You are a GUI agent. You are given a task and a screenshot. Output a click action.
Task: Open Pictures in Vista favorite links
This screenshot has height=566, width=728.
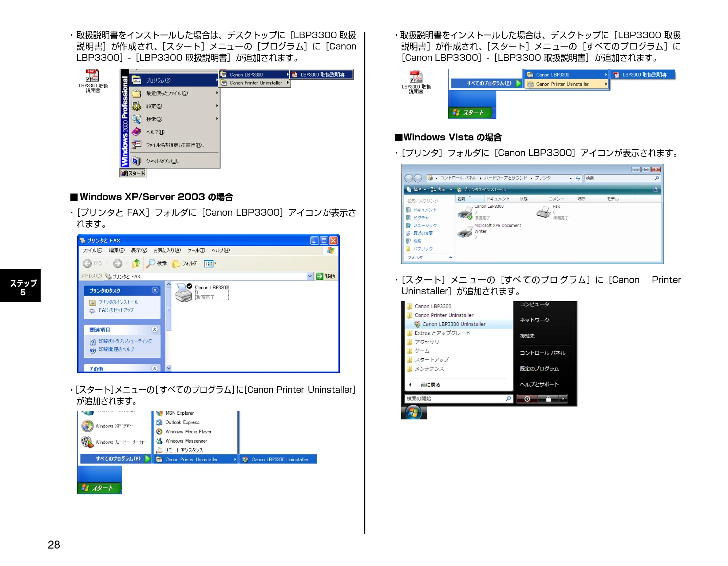(x=417, y=218)
